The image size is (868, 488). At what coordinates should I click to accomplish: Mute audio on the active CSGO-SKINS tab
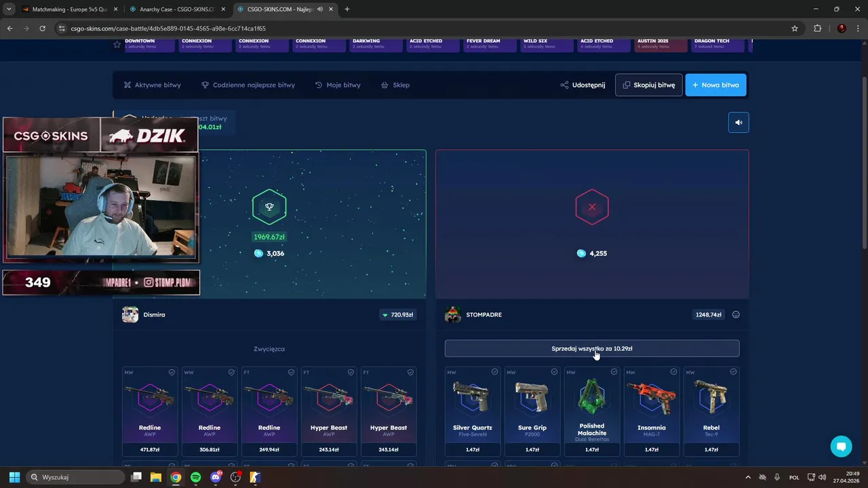tap(319, 9)
